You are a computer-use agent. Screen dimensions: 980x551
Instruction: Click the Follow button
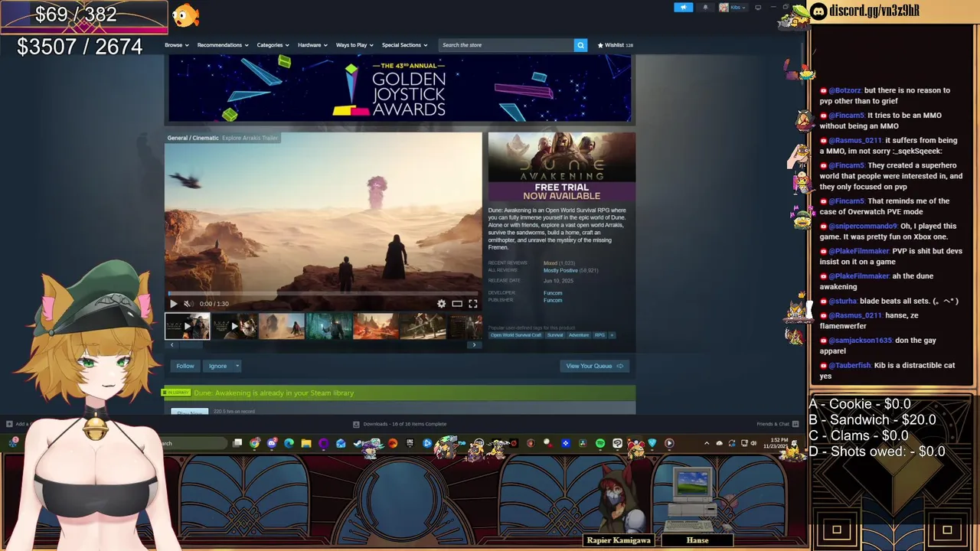[x=185, y=366]
